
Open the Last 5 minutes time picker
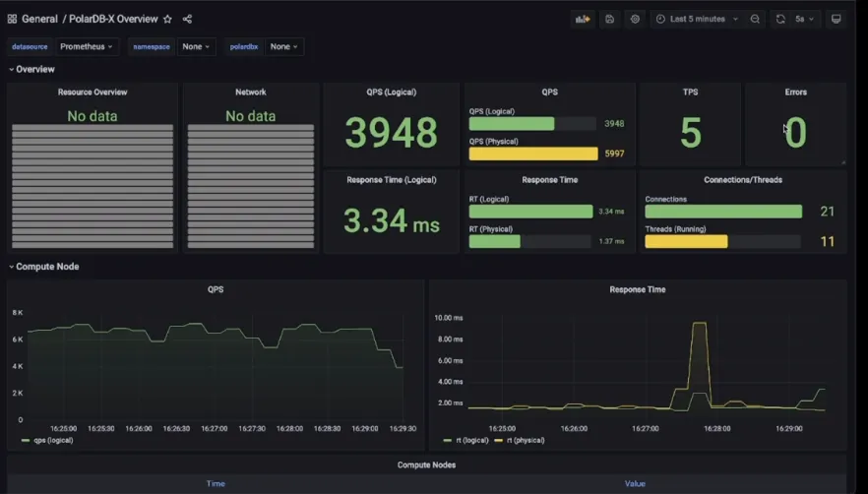698,19
